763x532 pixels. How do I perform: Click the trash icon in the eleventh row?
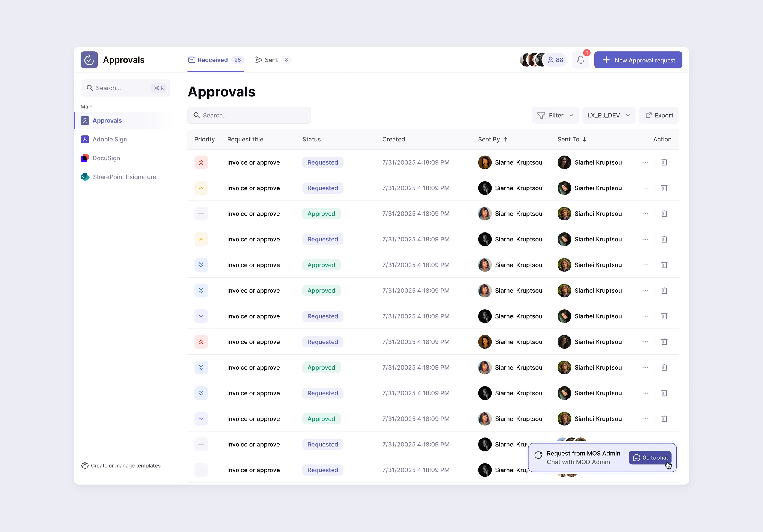[664, 419]
